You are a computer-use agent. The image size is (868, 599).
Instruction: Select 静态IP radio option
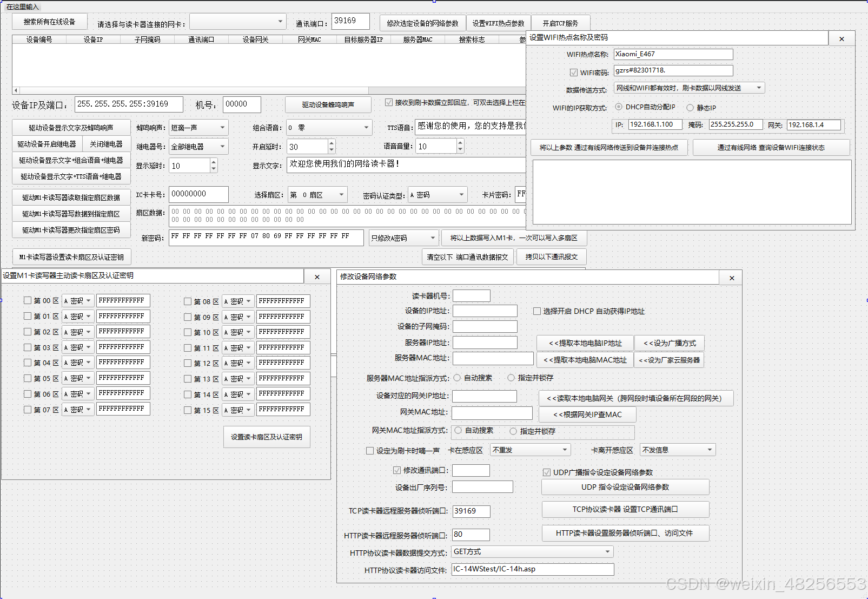click(690, 108)
